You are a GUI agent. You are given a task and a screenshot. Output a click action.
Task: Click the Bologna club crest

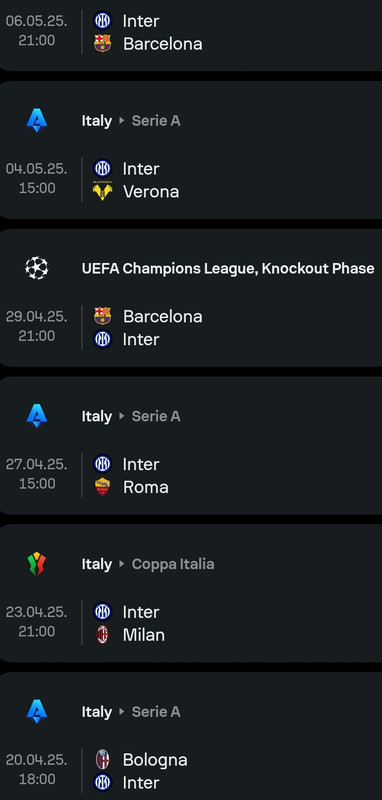coord(103,760)
